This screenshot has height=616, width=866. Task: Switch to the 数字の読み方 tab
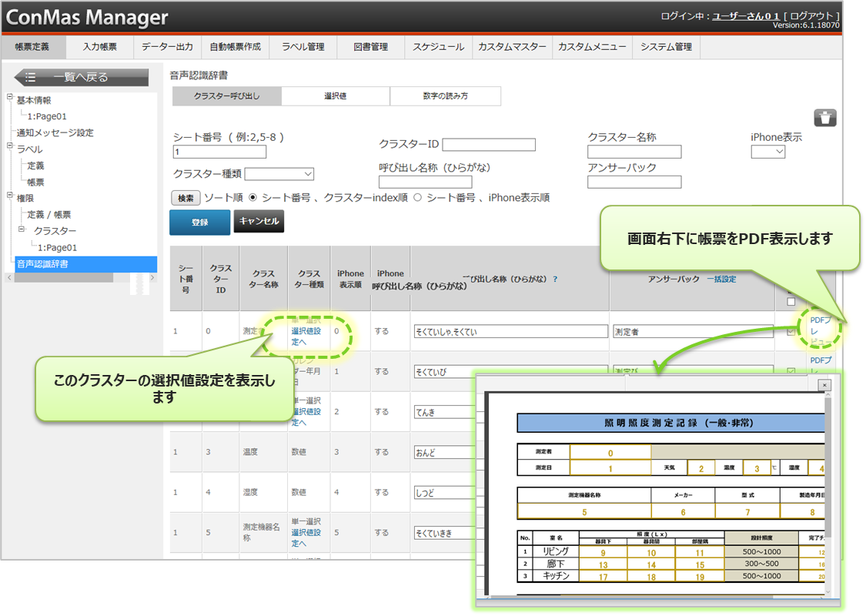pyautogui.click(x=445, y=96)
